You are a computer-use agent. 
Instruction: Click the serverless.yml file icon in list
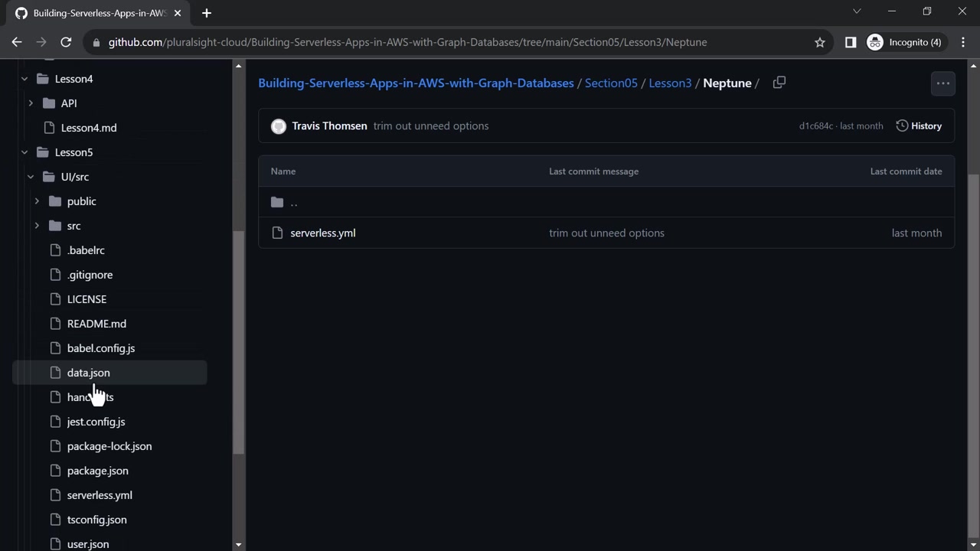[277, 233]
